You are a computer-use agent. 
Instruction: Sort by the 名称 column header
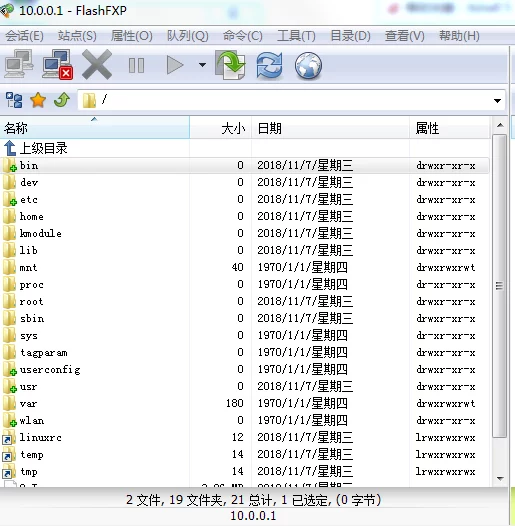95,128
